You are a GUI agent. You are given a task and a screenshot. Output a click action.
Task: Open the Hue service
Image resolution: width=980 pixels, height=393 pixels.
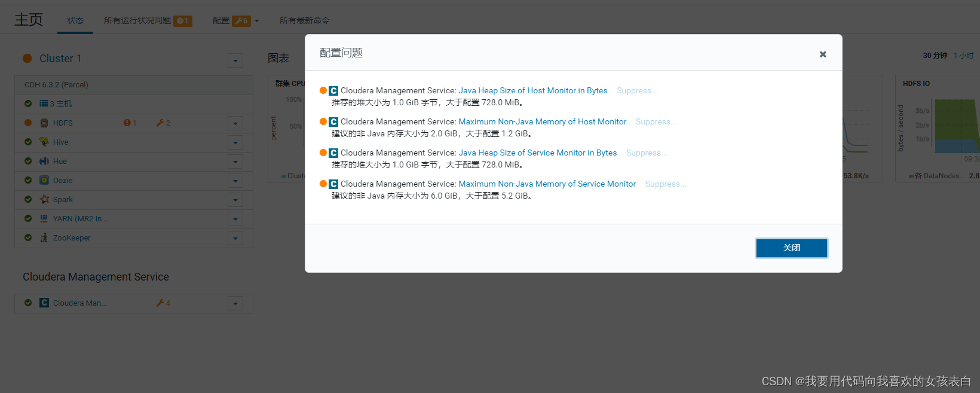[x=60, y=162]
